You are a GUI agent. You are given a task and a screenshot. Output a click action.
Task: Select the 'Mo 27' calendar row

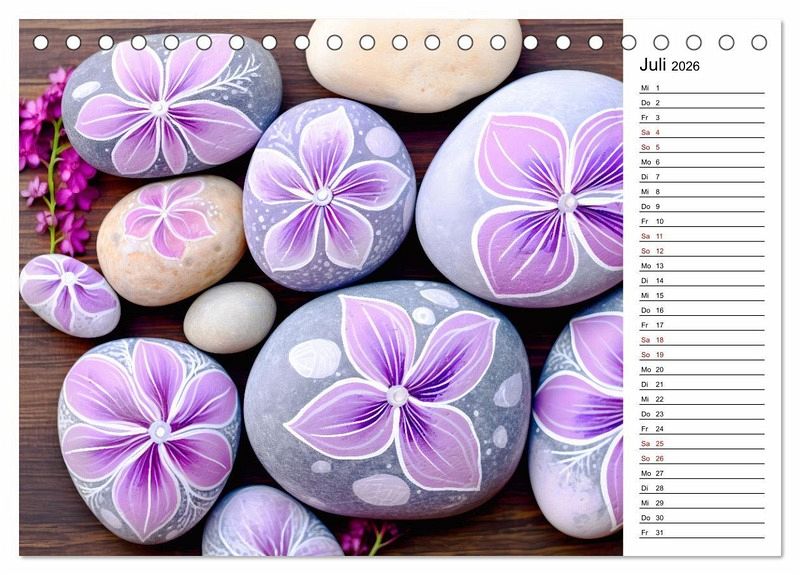pyautogui.click(x=702, y=472)
